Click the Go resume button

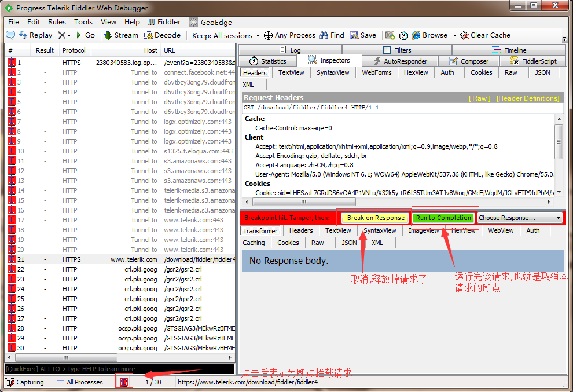tap(86, 35)
